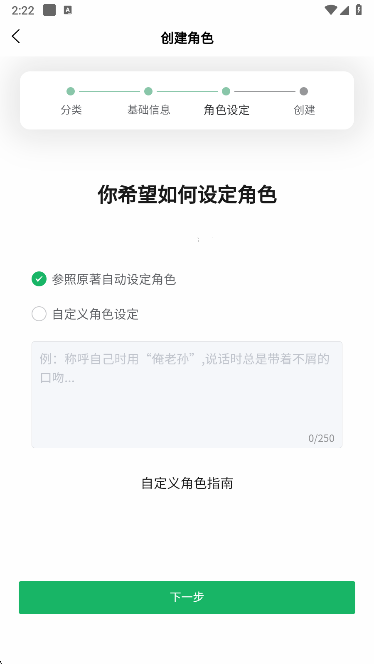Focus the custom role description text field
The image size is (374, 664).
coord(187,394)
